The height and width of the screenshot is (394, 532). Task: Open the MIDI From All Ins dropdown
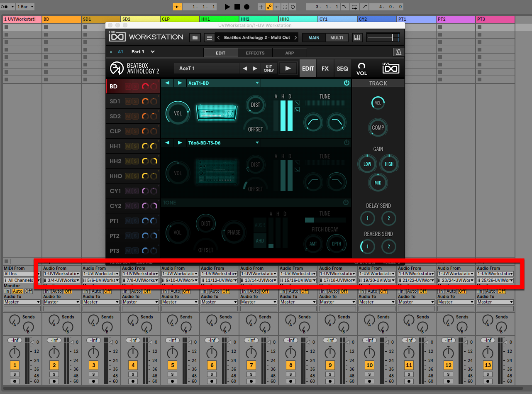(22, 274)
